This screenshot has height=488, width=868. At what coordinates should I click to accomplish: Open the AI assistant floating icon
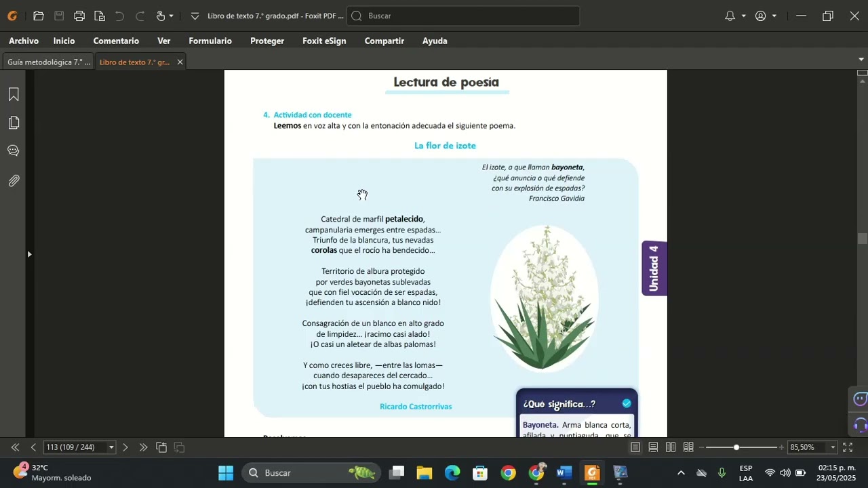click(860, 399)
